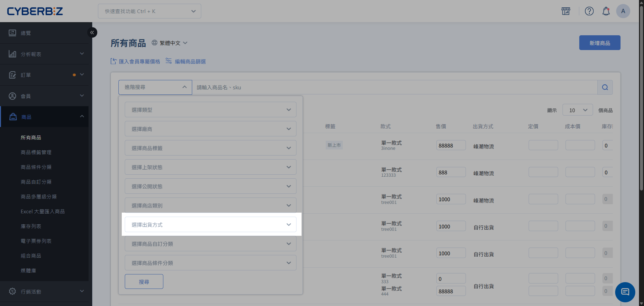
Task: Expand the 選擇類型 dropdown
Action: pyautogui.click(x=211, y=110)
